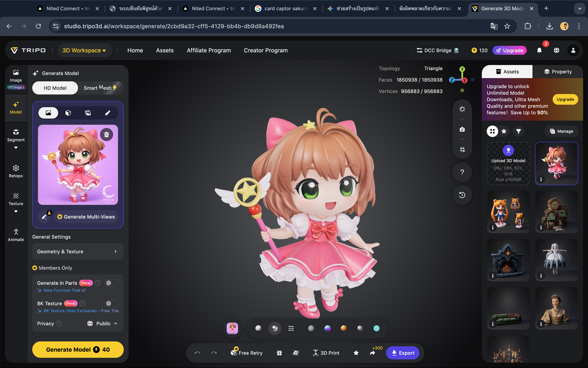
Task: Share the model for +300 credits
Action: tap(372, 353)
